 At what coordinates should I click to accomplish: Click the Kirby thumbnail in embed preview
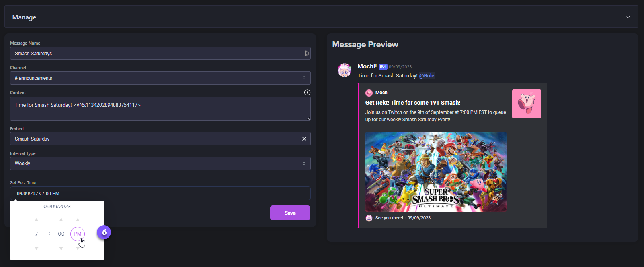(x=526, y=104)
